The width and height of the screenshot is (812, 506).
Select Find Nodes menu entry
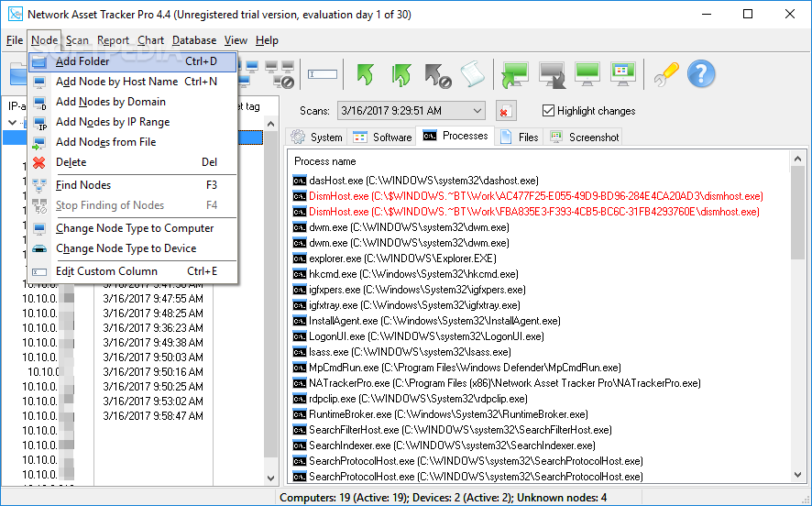pos(133,185)
